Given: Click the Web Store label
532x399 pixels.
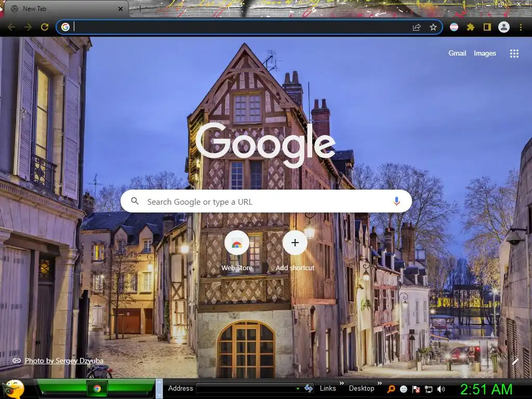Looking at the screenshot, I should pyautogui.click(x=237, y=268).
